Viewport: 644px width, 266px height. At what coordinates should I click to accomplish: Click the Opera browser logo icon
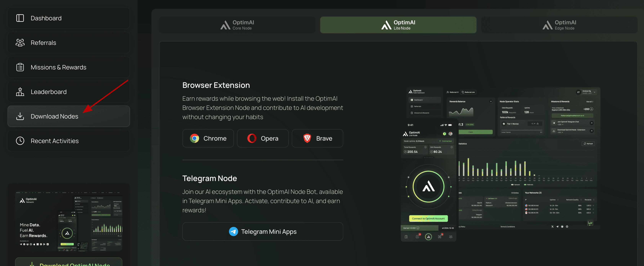click(x=252, y=138)
